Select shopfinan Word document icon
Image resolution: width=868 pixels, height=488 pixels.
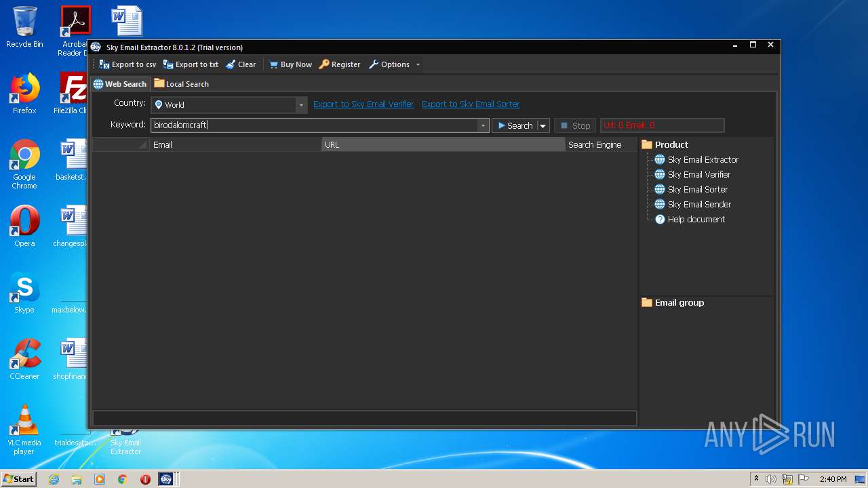coord(72,359)
